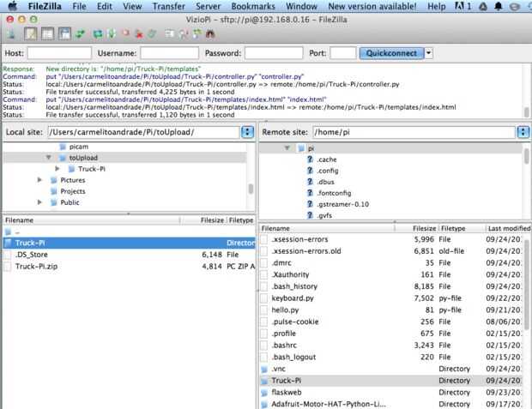Open the Remote site path dropdown
The height and width of the screenshot is (409, 532).
(x=523, y=132)
